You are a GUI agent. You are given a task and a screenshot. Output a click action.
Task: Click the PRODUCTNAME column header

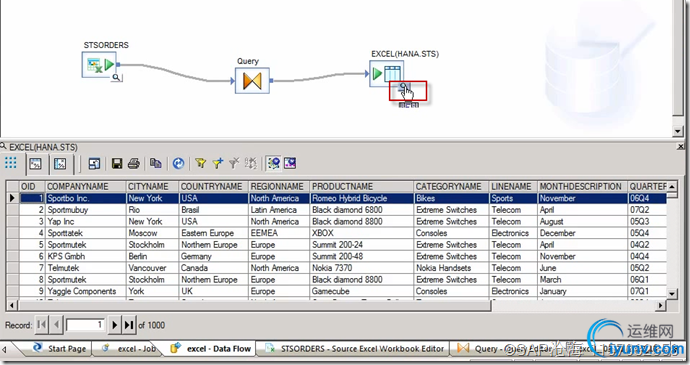coord(361,187)
